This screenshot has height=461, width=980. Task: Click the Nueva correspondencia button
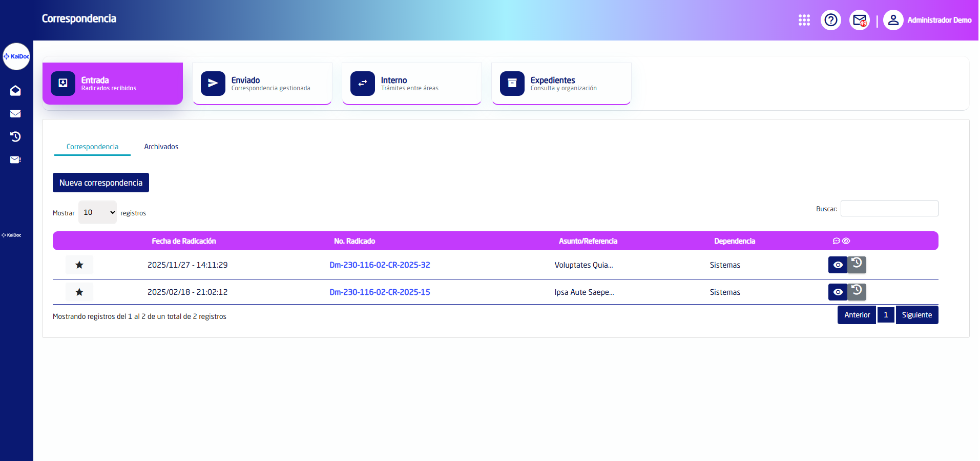tap(101, 183)
